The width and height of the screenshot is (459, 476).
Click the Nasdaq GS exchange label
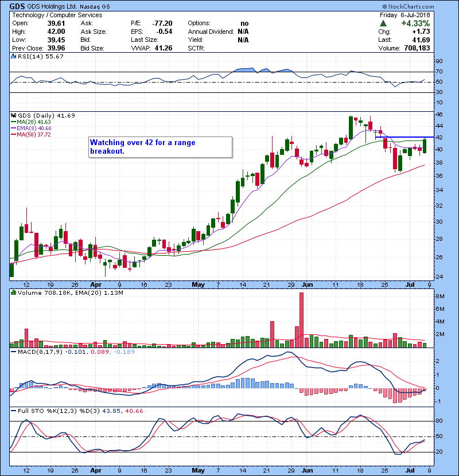pyautogui.click(x=95, y=7)
